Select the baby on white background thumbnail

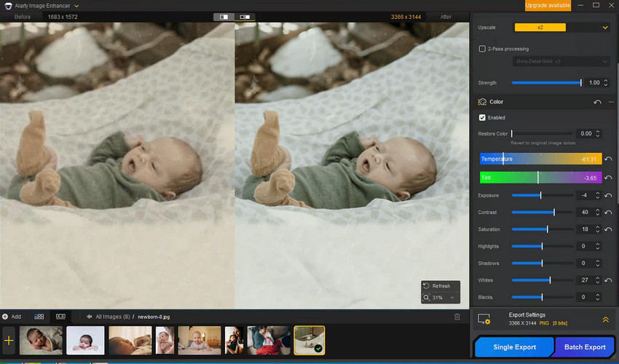pyautogui.click(x=86, y=340)
